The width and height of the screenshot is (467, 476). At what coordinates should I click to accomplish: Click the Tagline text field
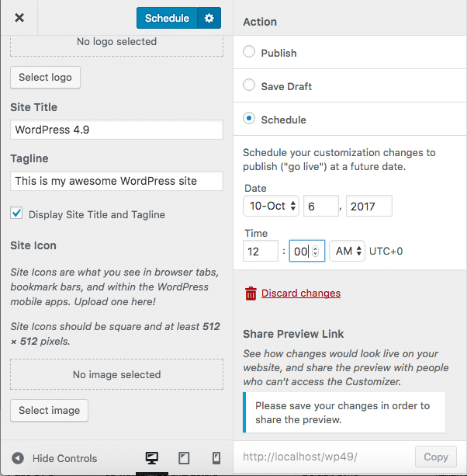pyautogui.click(x=116, y=181)
